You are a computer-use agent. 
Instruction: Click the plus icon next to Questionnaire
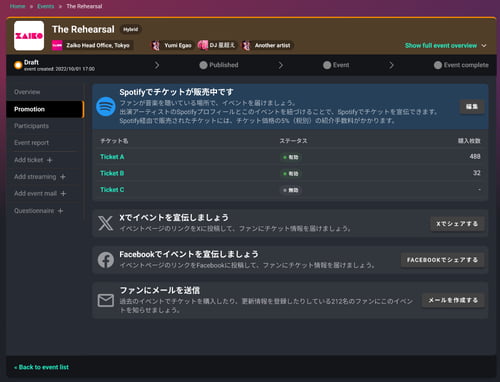[60, 211]
